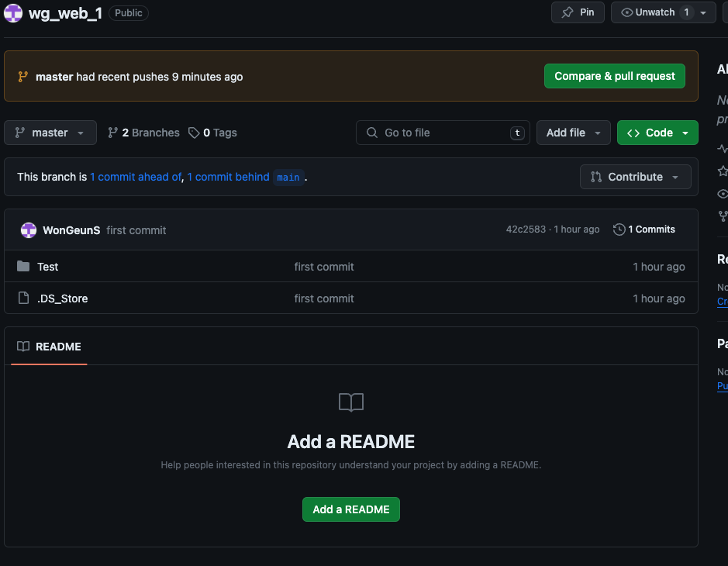Focus the Go to file search field
The image size is (728, 566).
click(443, 133)
